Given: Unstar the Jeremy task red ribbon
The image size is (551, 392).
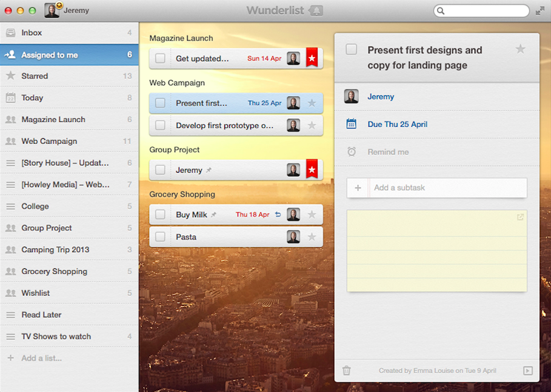Looking at the screenshot, I should 312,169.
